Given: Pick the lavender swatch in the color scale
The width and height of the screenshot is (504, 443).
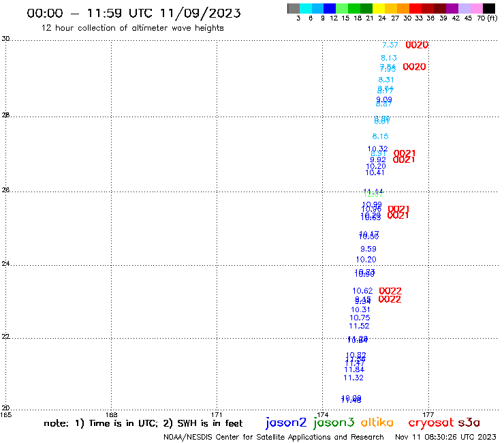Looking at the screenshot, I should (464, 8).
